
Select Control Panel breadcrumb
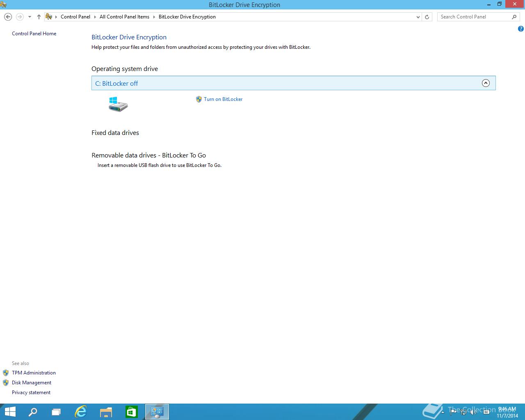point(75,17)
